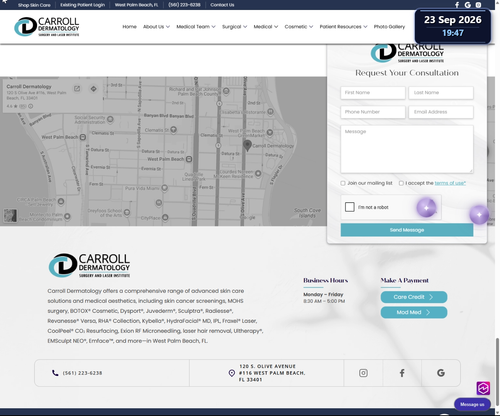The height and width of the screenshot is (416, 500).
Task: Tick the I'm not a robot box
Action: tap(350, 207)
